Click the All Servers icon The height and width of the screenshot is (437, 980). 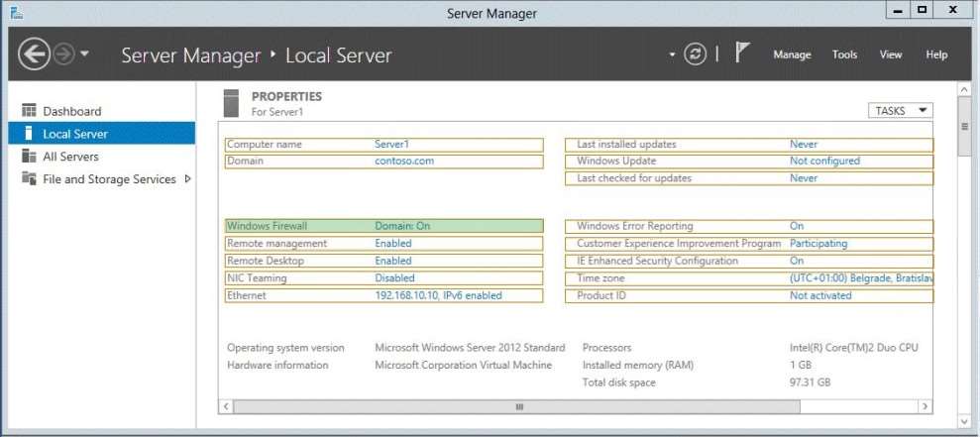29,156
